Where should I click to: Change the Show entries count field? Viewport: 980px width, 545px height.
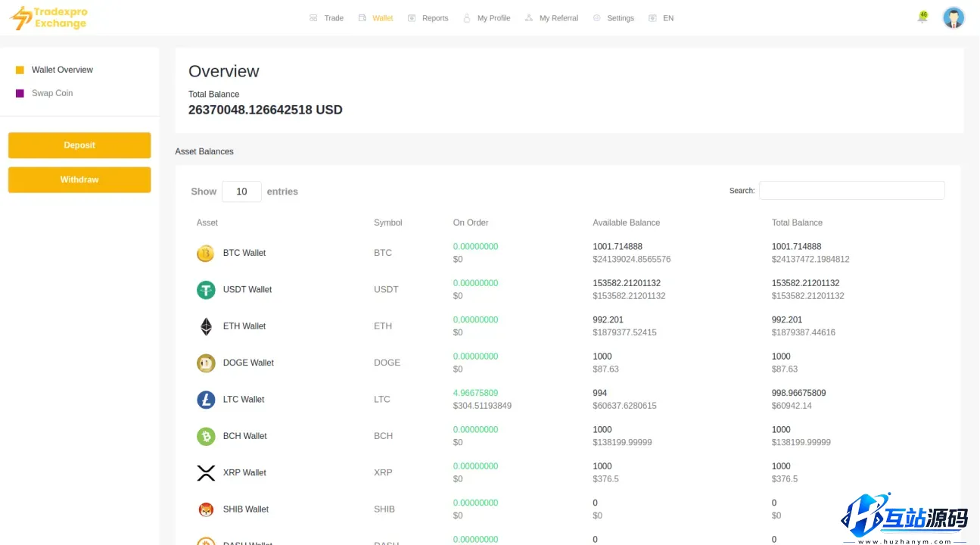(241, 192)
